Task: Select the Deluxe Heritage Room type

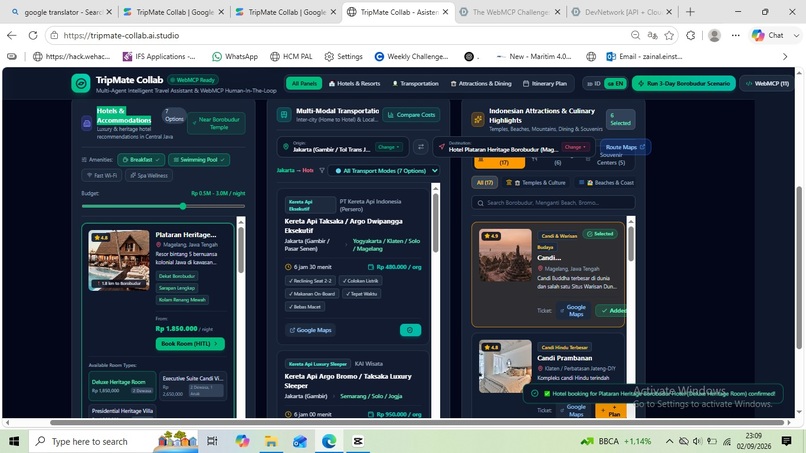Action: 122,386
